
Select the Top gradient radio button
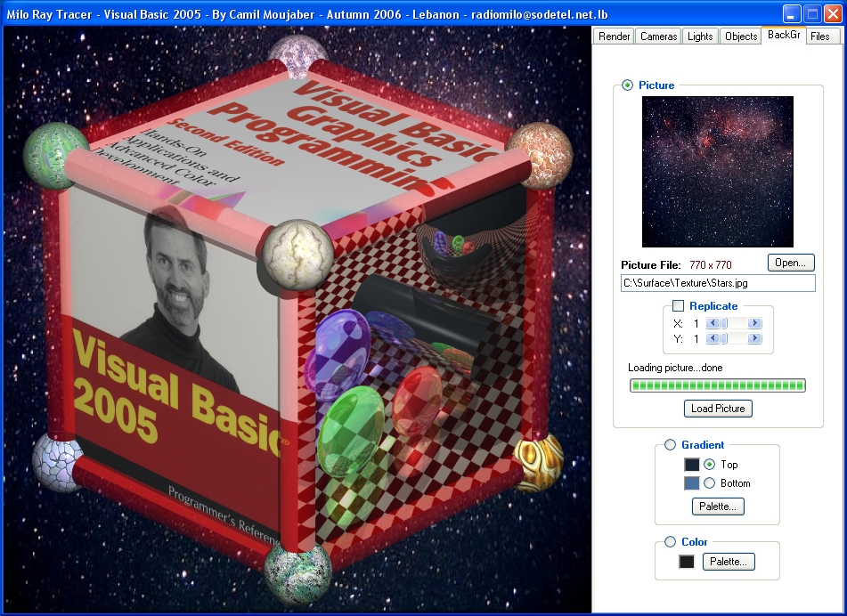710,465
